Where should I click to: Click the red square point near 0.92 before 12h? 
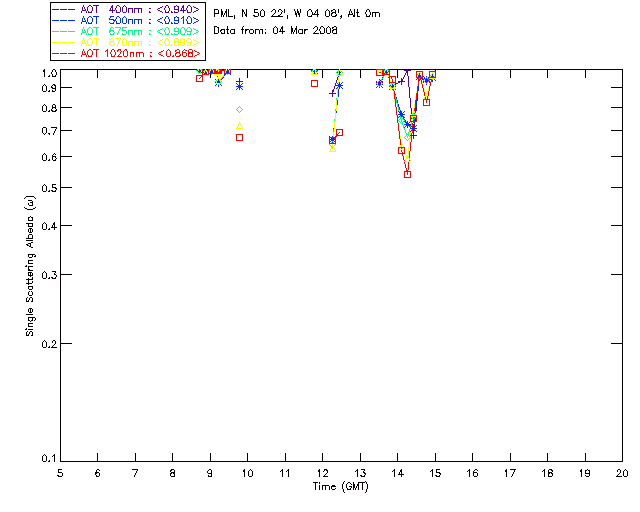[314, 83]
